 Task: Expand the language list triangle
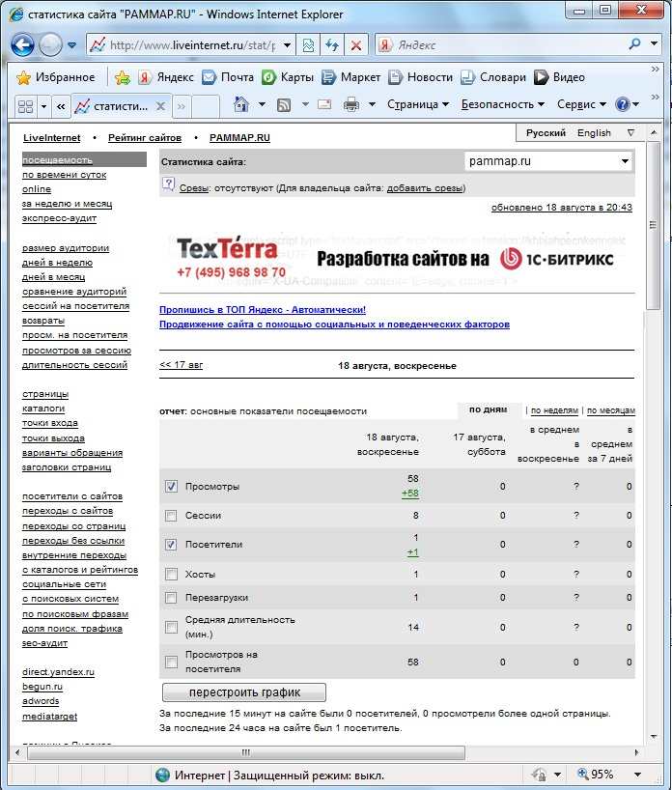coord(630,133)
